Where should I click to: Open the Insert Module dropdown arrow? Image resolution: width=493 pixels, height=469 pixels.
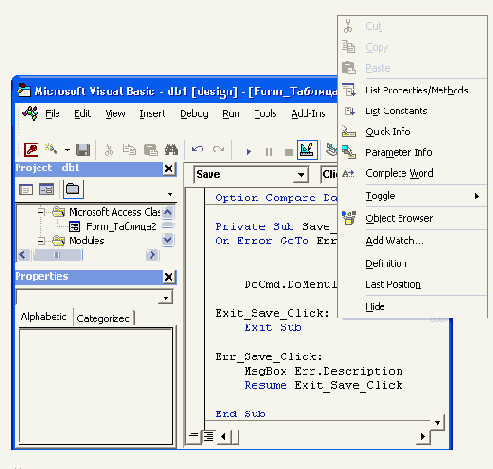point(67,150)
